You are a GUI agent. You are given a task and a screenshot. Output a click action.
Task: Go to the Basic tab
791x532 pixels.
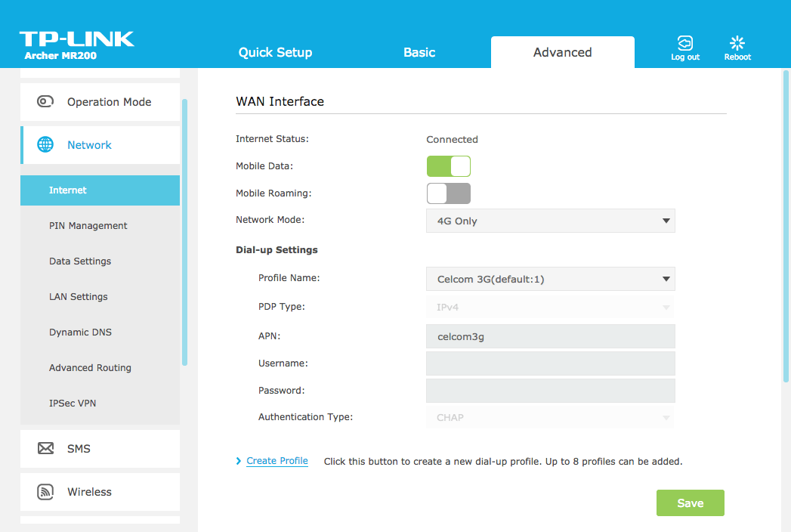(x=419, y=53)
